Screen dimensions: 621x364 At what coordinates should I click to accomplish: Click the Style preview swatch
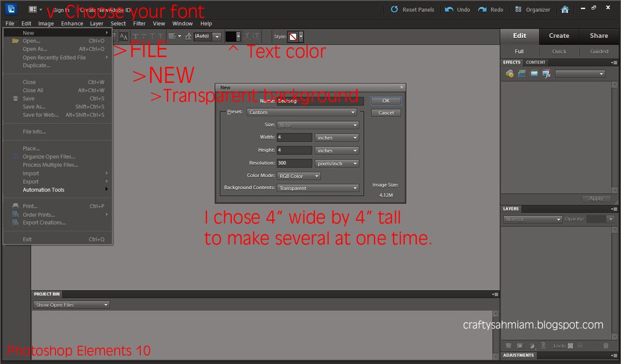(293, 37)
